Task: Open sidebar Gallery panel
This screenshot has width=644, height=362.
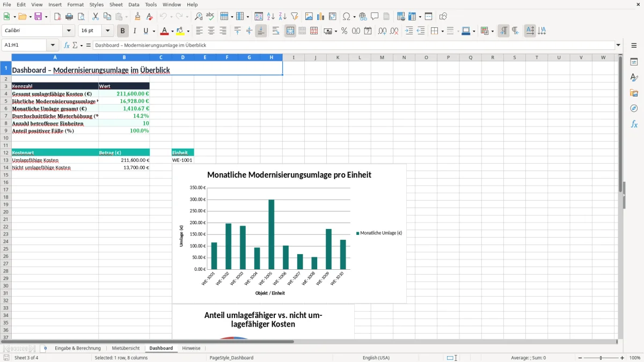Action: point(634,93)
